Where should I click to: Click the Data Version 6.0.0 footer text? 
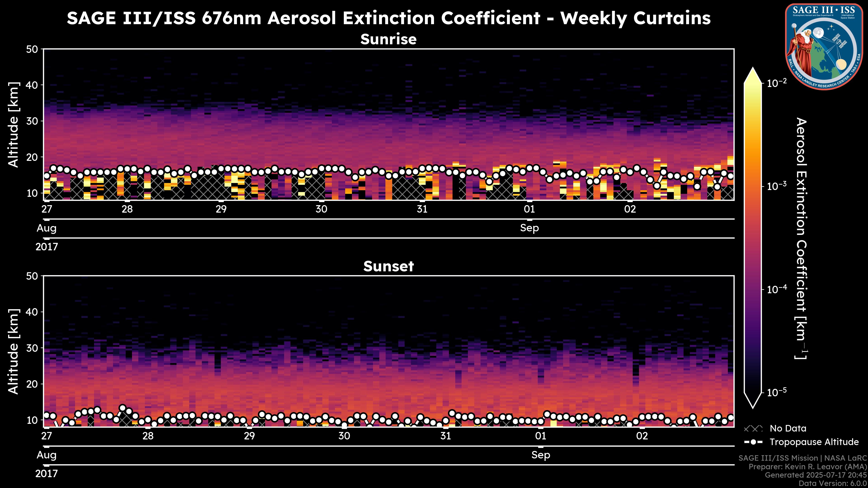pyautogui.click(x=833, y=484)
